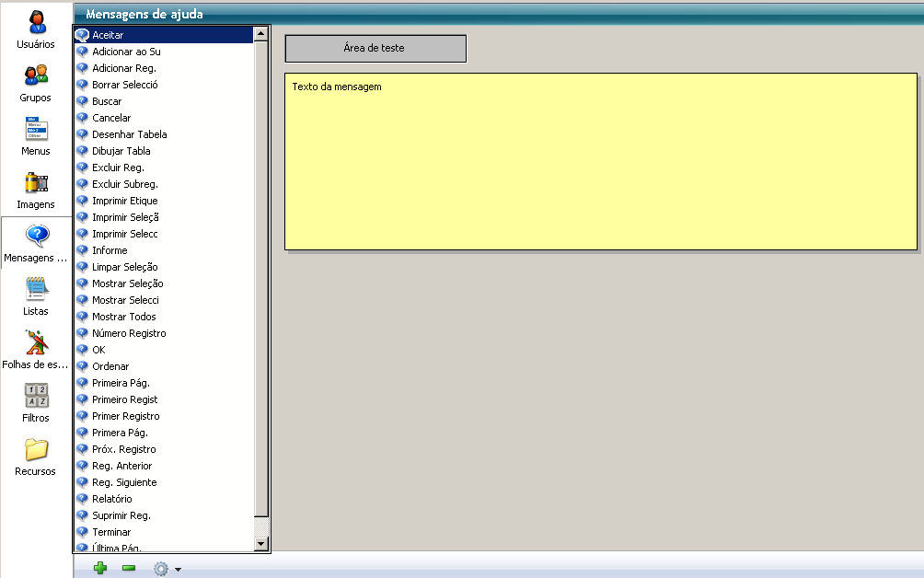This screenshot has height=578, width=924.
Task: Select Imprimir Etique entry
Action: pyautogui.click(x=164, y=201)
